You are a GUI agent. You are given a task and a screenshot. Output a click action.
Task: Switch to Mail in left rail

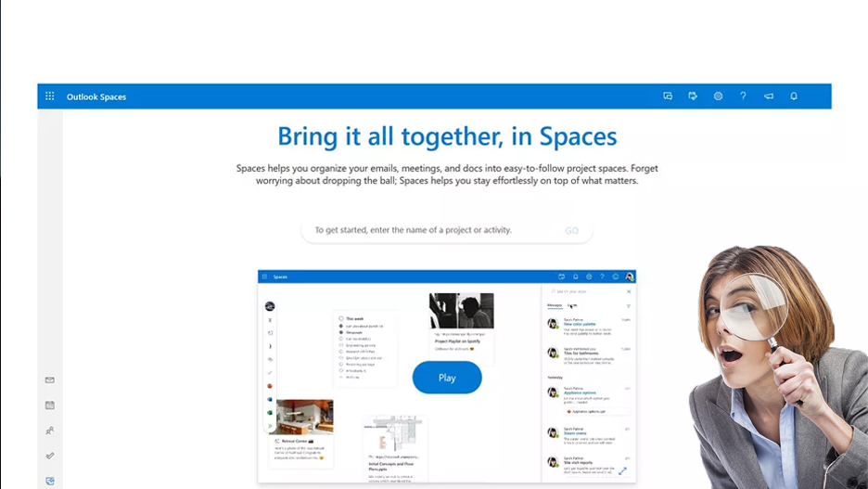50,380
